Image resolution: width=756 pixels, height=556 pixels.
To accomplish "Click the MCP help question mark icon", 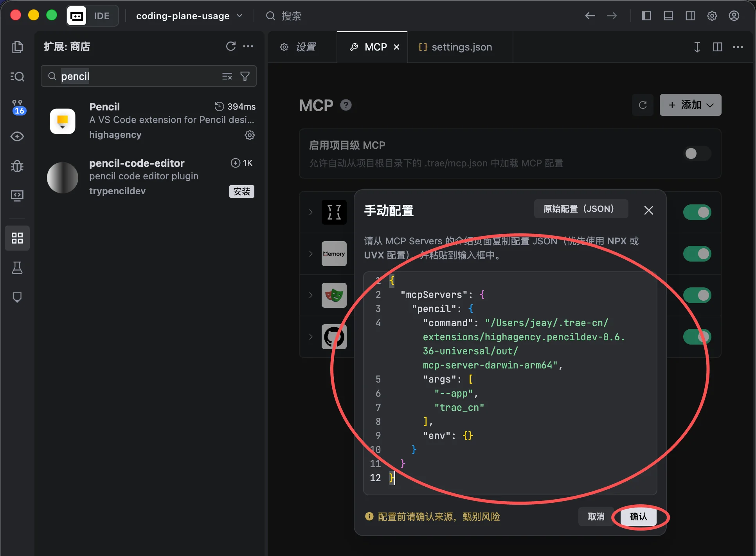I will 346,105.
